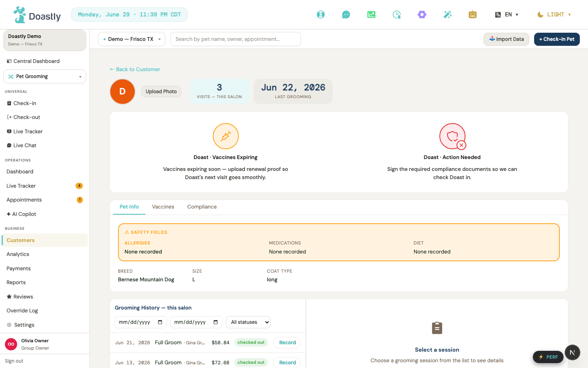Click the Settings gear icon
This screenshot has height=368, width=588.
tap(9, 325)
